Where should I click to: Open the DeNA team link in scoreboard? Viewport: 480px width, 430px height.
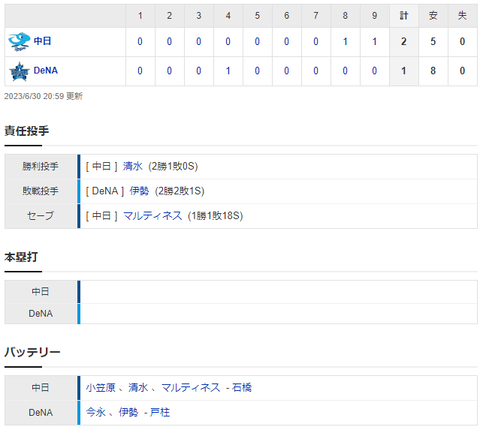(x=46, y=70)
